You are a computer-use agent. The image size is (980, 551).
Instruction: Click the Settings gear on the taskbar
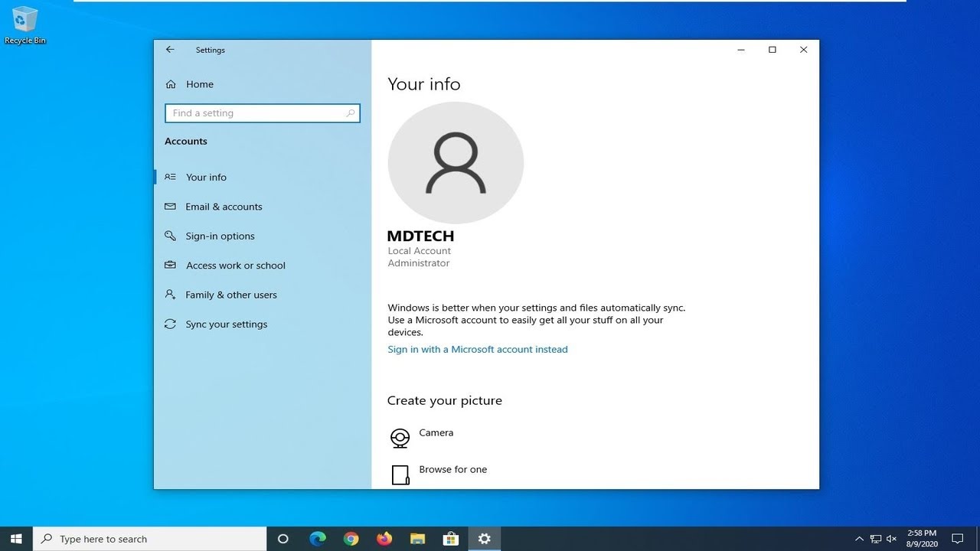[x=484, y=539]
